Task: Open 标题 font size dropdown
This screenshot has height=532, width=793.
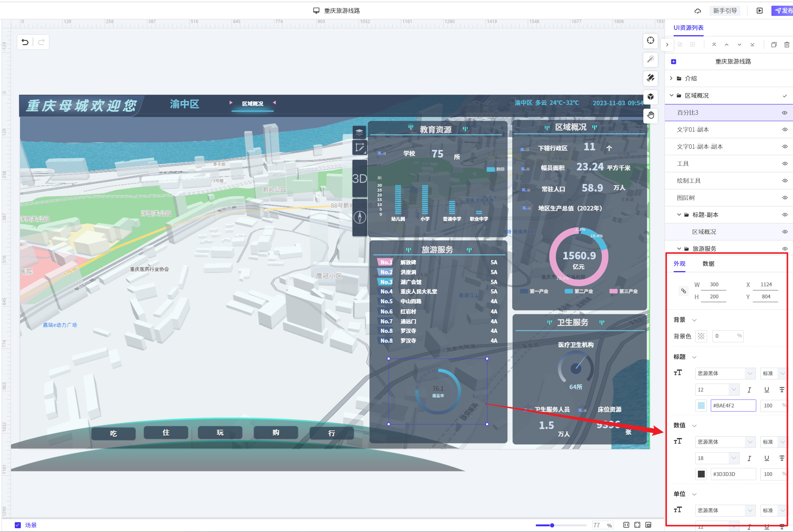Action: point(717,390)
